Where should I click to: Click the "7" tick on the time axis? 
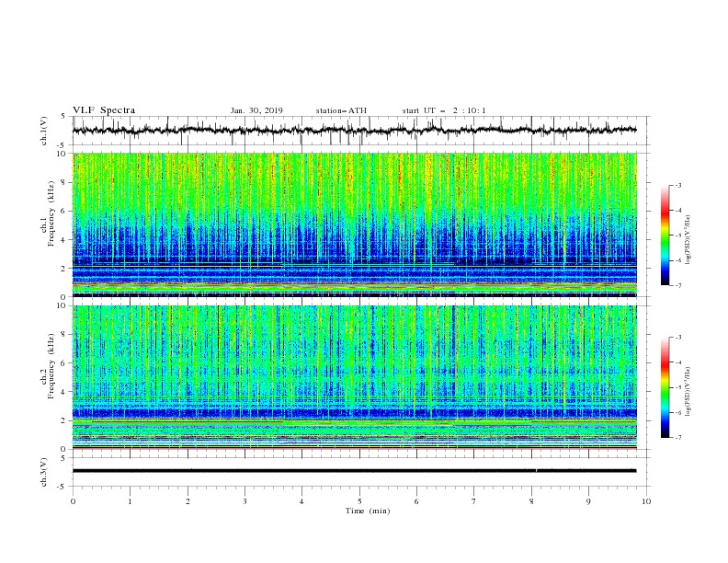474,501
